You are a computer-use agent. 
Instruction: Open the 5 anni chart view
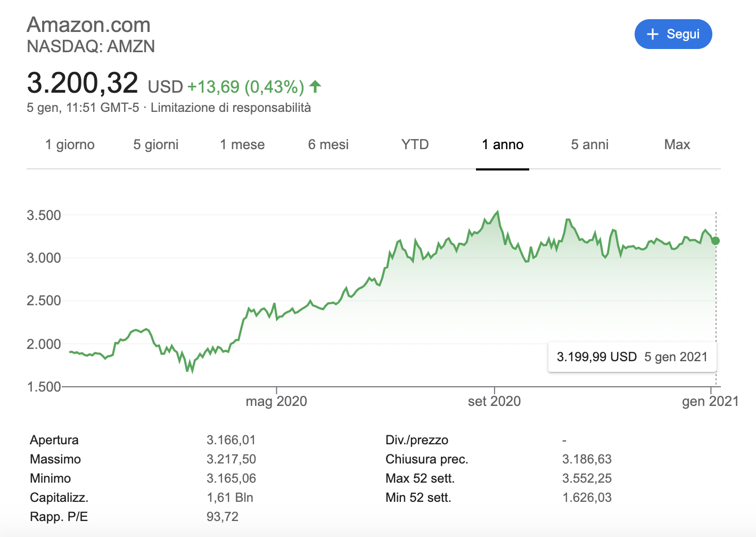click(x=590, y=144)
